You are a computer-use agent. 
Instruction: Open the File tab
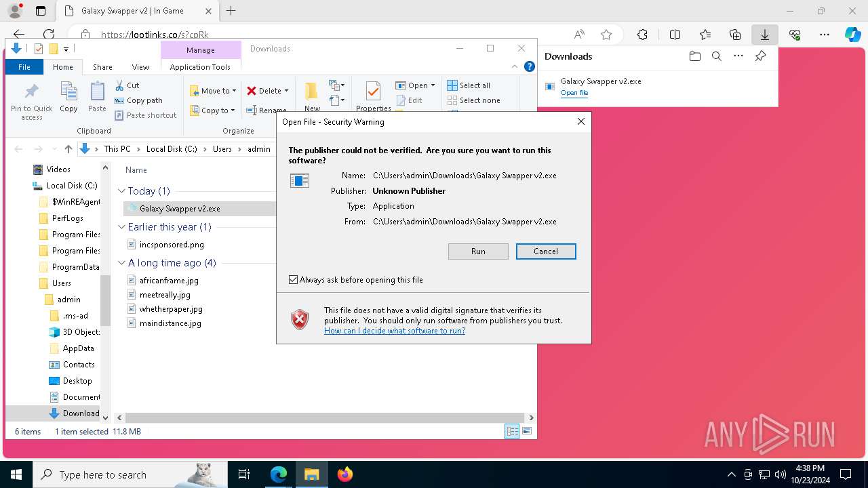24,67
